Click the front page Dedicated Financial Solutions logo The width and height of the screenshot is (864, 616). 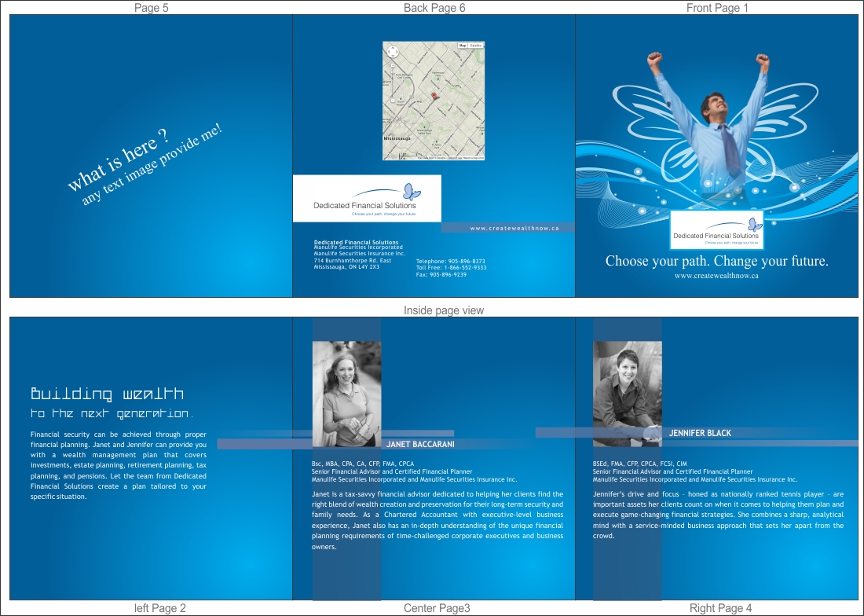pos(716,229)
